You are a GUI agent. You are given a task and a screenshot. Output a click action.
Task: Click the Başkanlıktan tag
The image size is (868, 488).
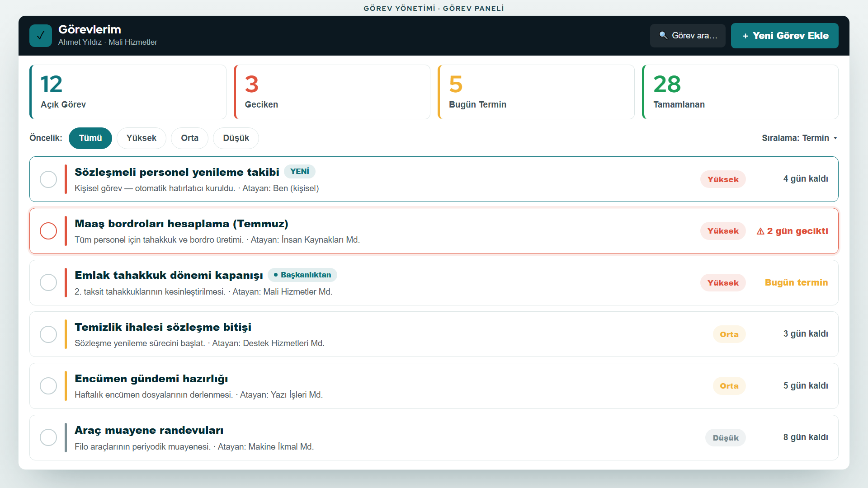[302, 275]
